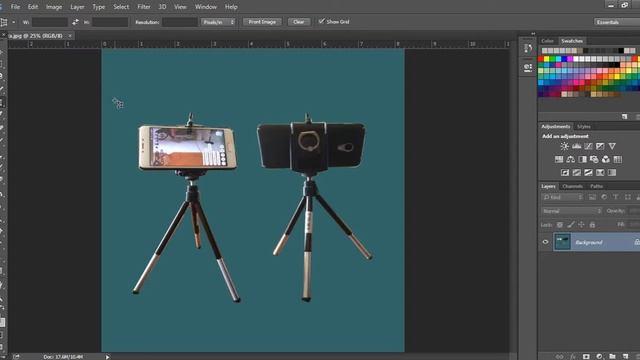Create new group folder icon
The width and height of the screenshot is (640, 360).
(612, 357)
